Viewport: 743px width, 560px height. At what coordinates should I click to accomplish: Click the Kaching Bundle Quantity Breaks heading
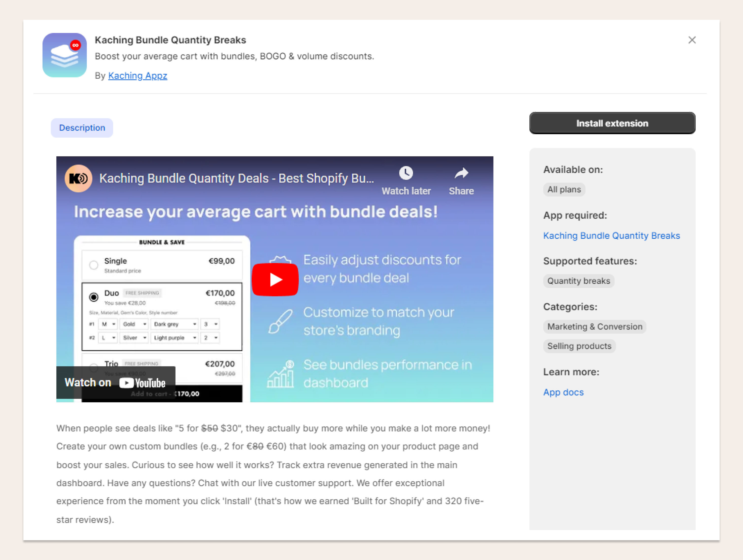170,40
